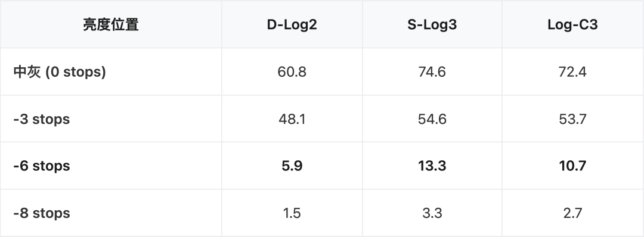Click the 亮度位置 column header
Image resolution: width=644 pixels, height=237 pixels.
[111, 24]
